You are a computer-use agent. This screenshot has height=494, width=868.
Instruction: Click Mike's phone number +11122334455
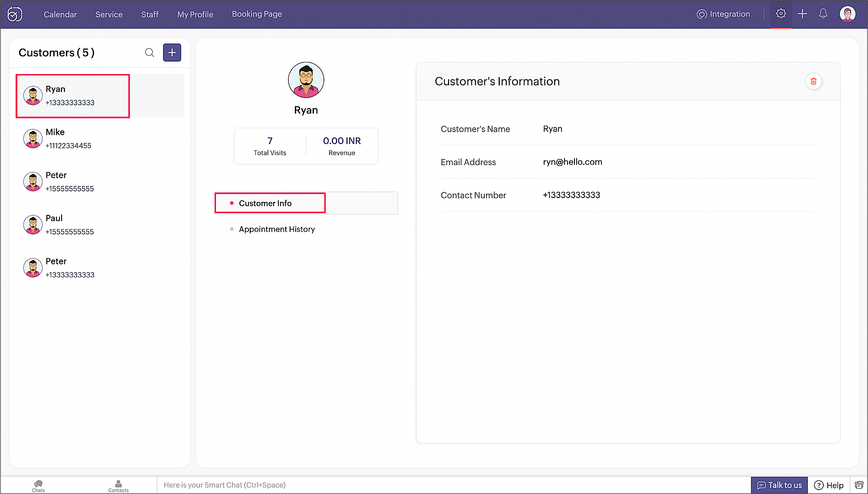(x=69, y=146)
